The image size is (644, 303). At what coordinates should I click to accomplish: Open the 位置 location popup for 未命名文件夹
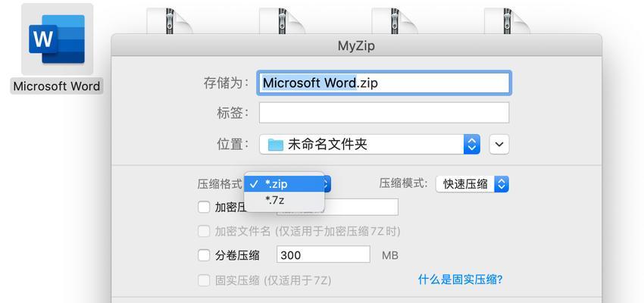[x=370, y=145]
